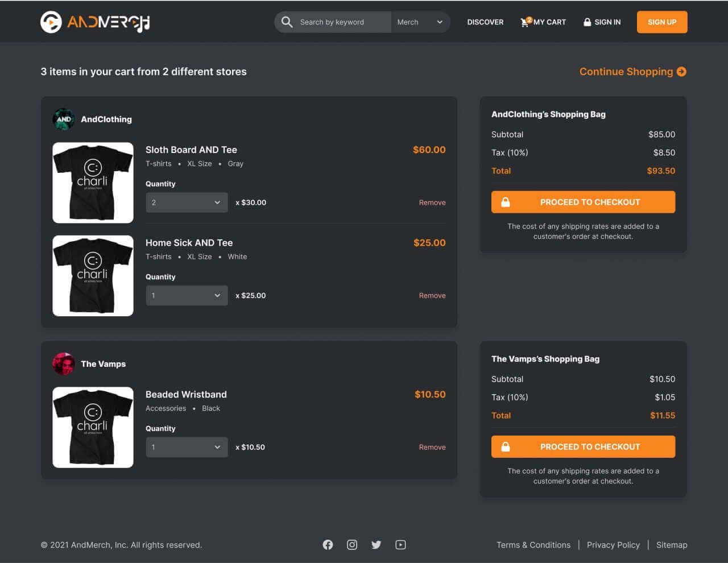This screenshot has width=728, height=563.
Task: Open the YouTube icon in footer
Action: pos(400,545)
